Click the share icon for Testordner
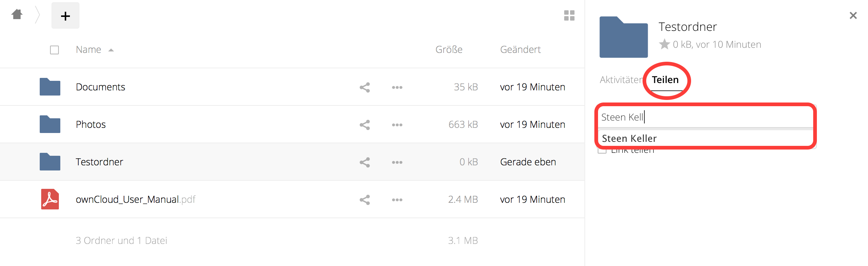This screenshot has height=266, width=868. point(364,162)
